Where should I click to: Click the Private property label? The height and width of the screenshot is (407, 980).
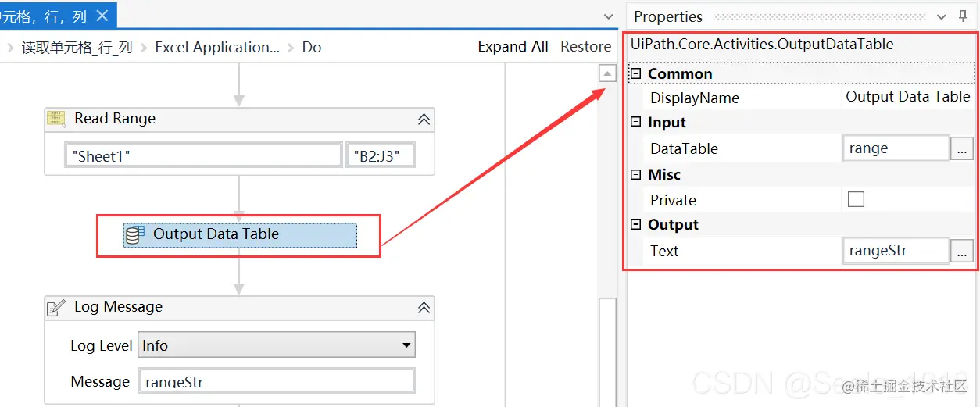coord(673,200)
